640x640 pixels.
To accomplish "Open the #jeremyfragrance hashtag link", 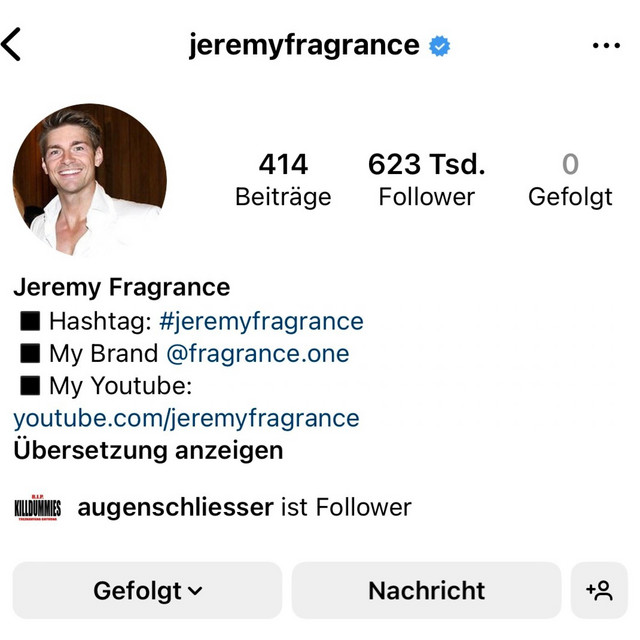I will [x=261, y=321].
